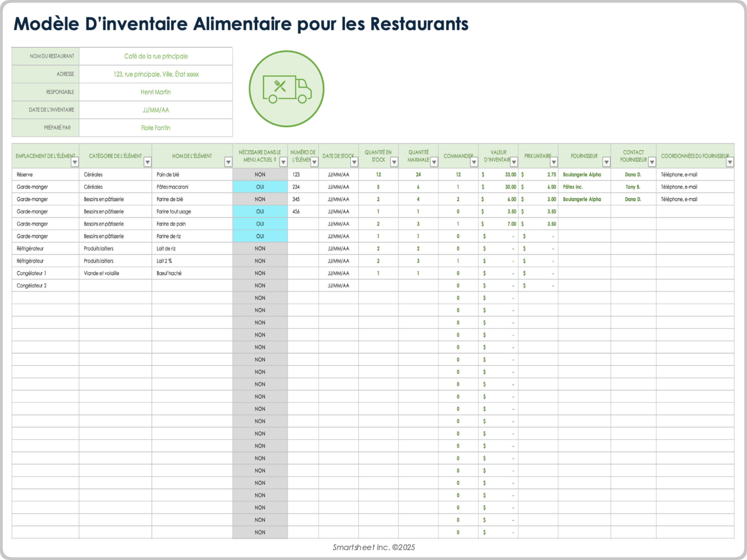Open the Prix unitaire filter dropdown
Viewport: 747px width, 560px height.
tap(554, 162)
